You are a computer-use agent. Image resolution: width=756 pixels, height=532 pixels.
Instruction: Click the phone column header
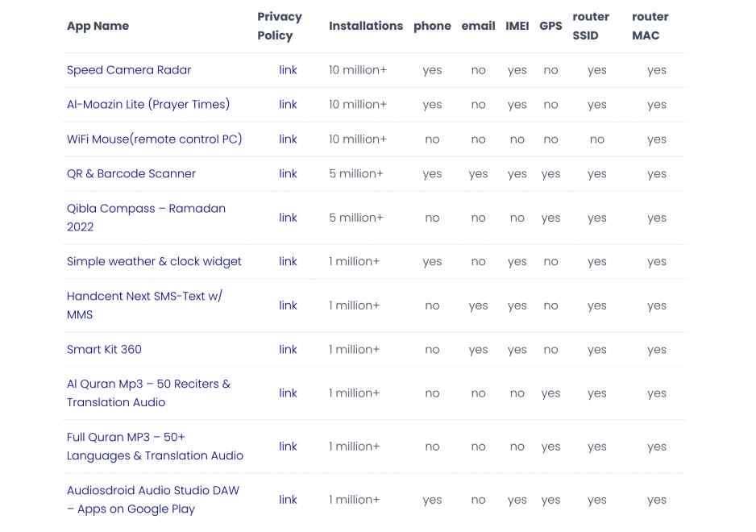tap(433, 26)
